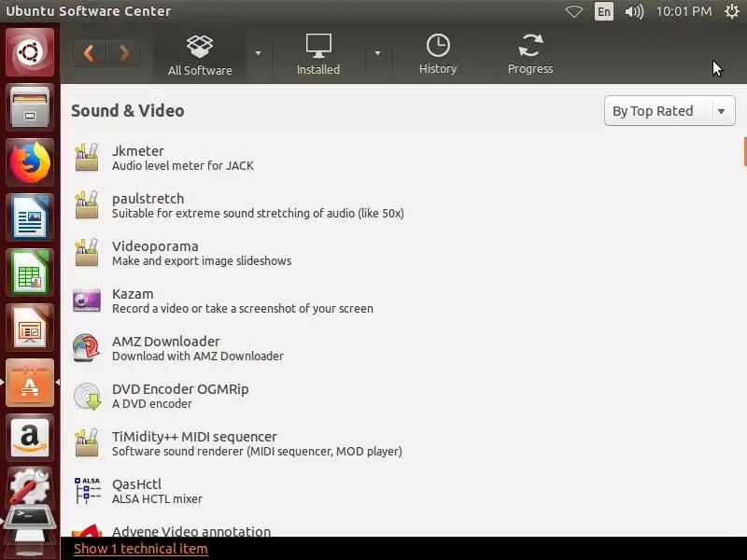Click the QasHctl ALSA mixer icon

click(x=87, y=491)
